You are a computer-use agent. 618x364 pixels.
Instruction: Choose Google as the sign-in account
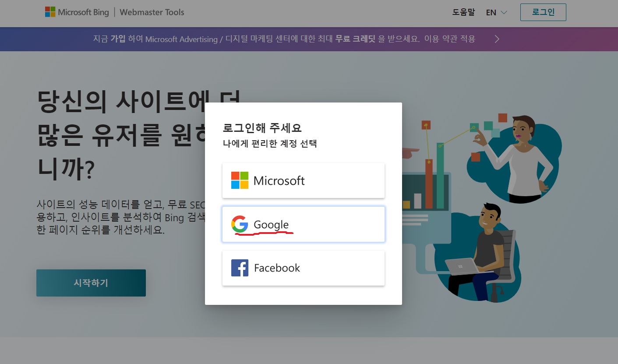tap(303, 224)
